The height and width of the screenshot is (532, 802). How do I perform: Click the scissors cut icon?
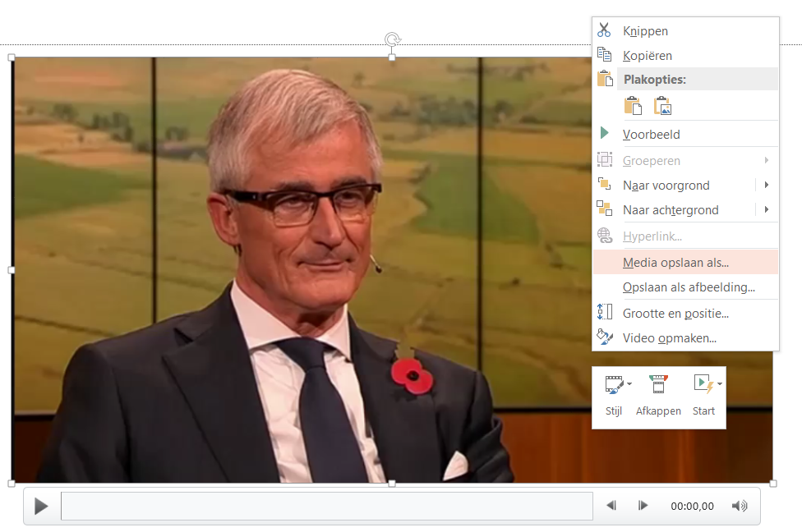604,30
